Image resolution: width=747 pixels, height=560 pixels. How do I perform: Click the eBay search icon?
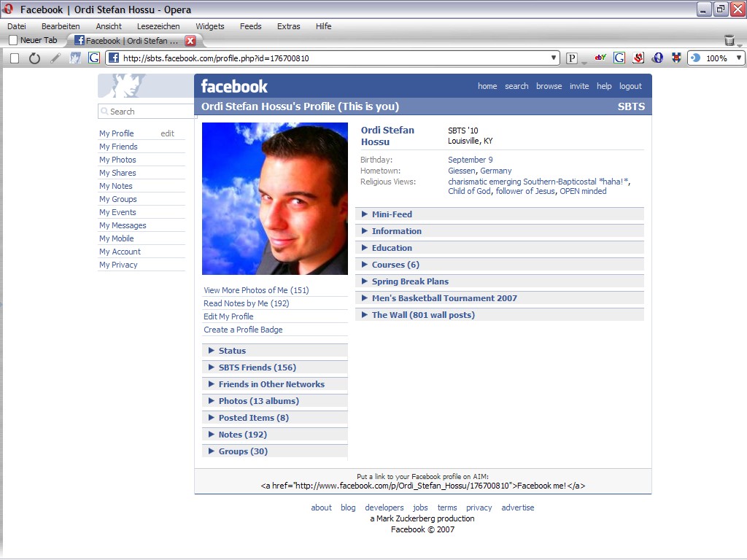[600, 58]
